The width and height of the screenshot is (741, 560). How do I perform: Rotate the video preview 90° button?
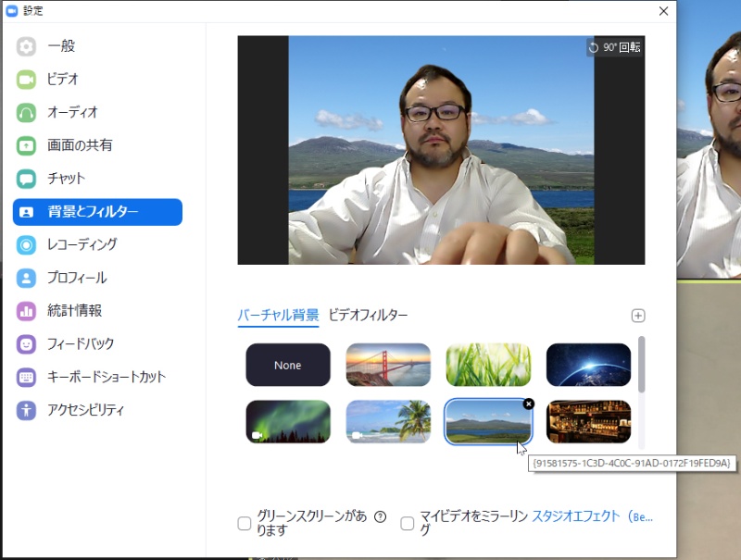615,46
